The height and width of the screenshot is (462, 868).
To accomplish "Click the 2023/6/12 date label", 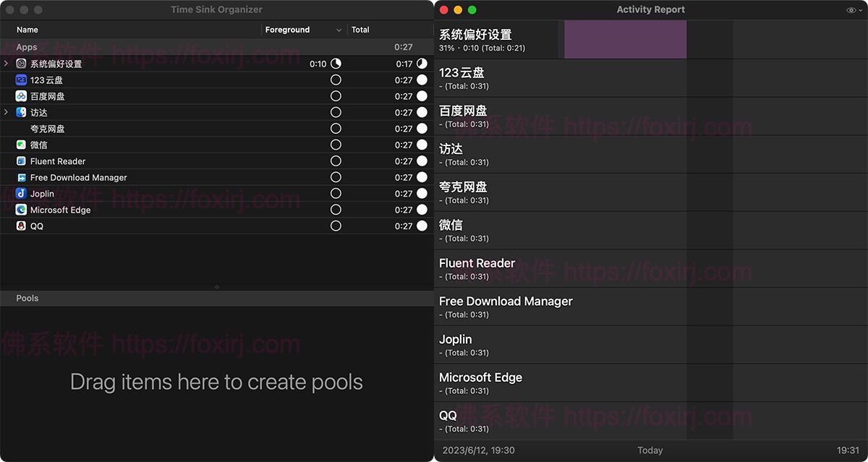I will click(x=477, y=450).
